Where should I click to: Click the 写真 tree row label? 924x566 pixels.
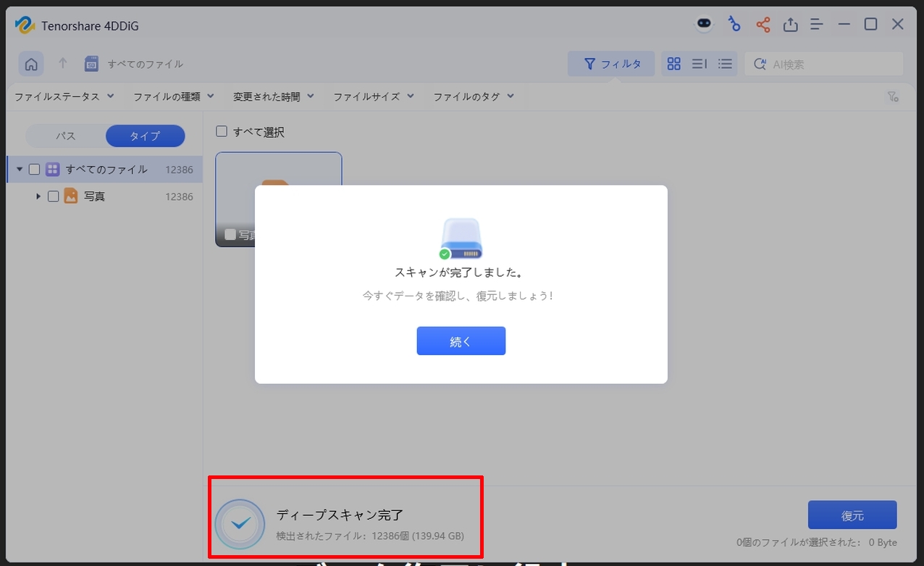94,196
